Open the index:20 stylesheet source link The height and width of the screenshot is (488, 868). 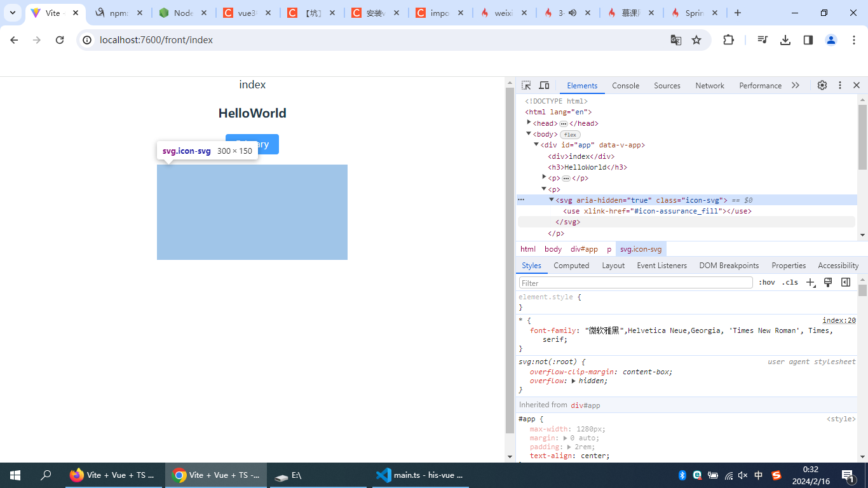[x=839, y=320]
